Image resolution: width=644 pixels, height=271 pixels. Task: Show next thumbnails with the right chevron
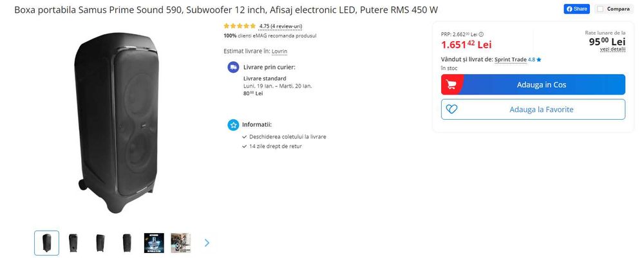tap(207, 243)
